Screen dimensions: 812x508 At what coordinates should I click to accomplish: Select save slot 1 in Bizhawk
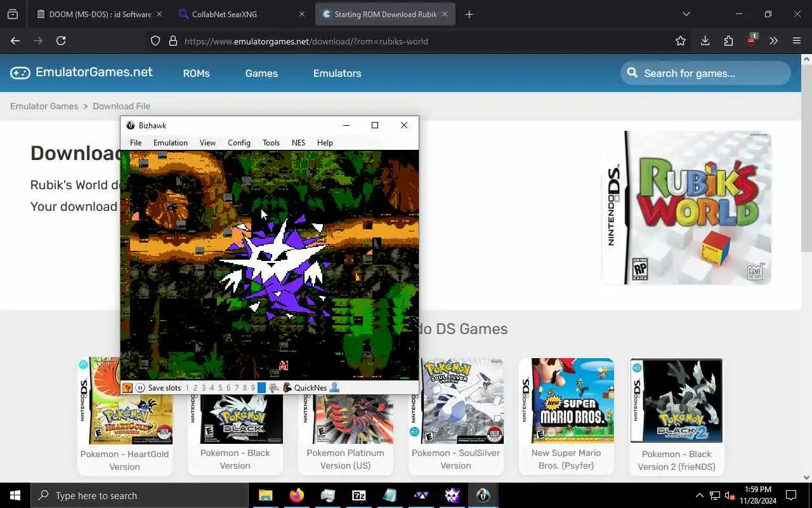[187, 388]
